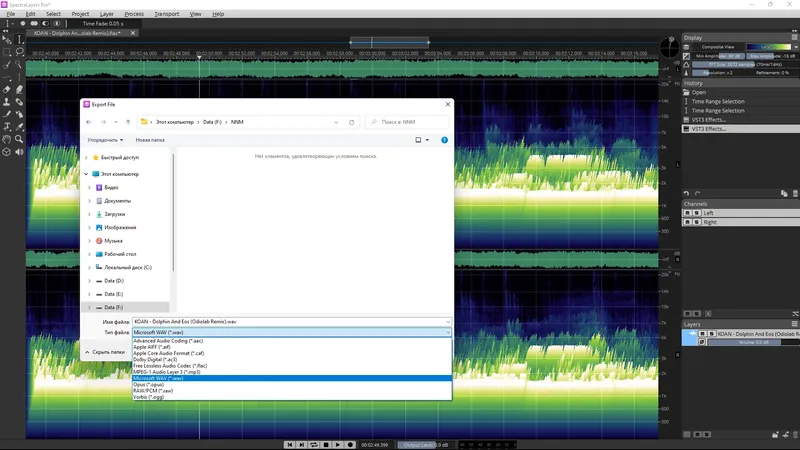
Task: Click the Новая папка button
Action: click(150, 140)
